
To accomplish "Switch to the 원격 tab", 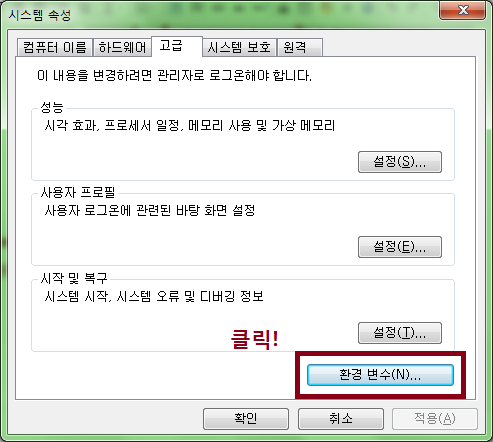I will [x=300, y=47].
